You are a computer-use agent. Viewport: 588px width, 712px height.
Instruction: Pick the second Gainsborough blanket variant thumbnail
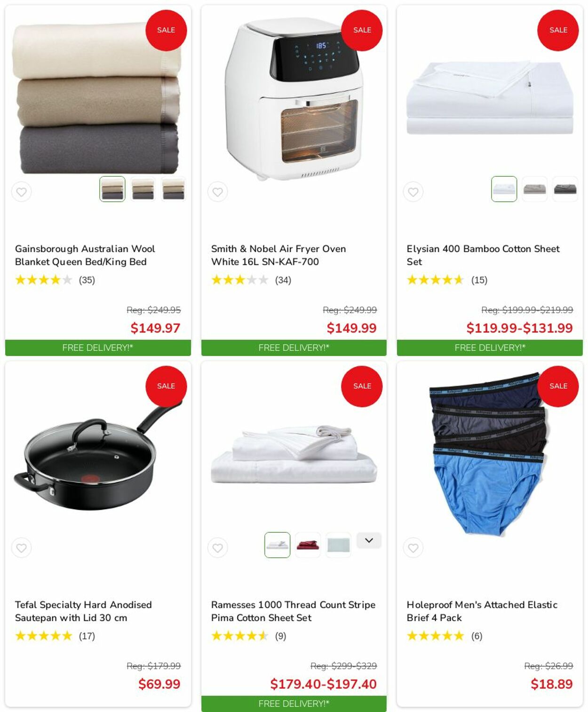pos(143,189)
